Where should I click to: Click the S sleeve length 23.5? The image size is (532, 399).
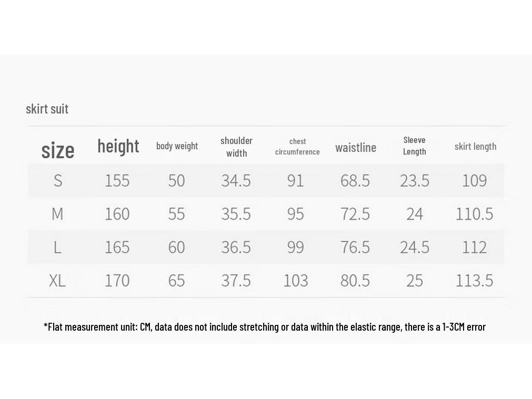415,180
